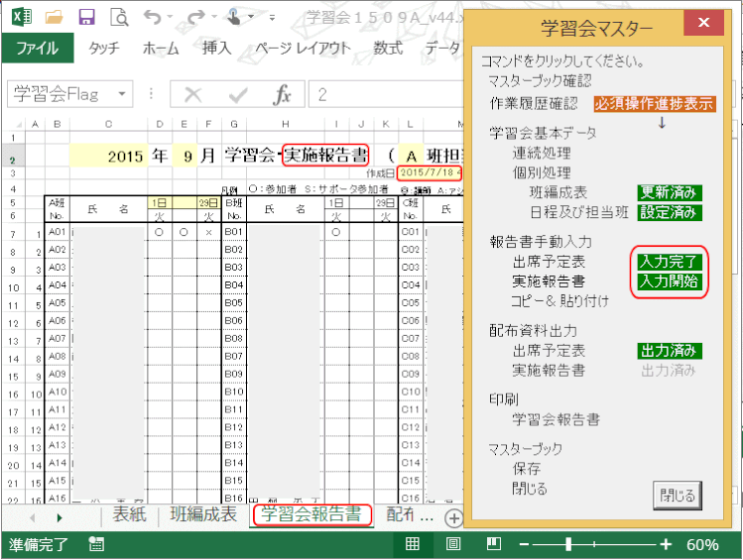The width and height of the screenshot is (743, 560).
Task: Click green 出力済み button for 出席予定表
Action: click(669, 351)
